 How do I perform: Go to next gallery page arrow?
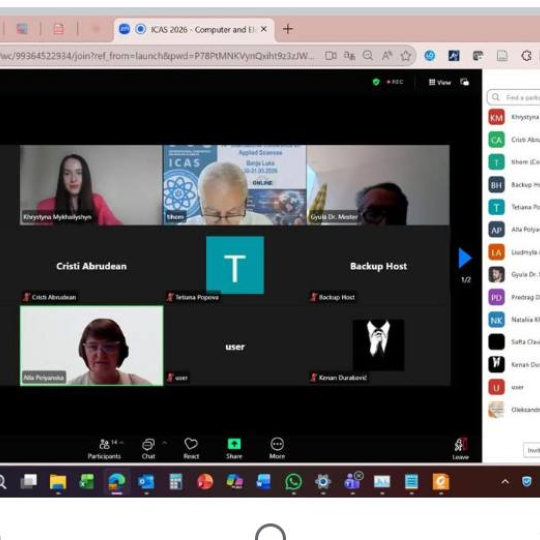(x=465, y=258)
